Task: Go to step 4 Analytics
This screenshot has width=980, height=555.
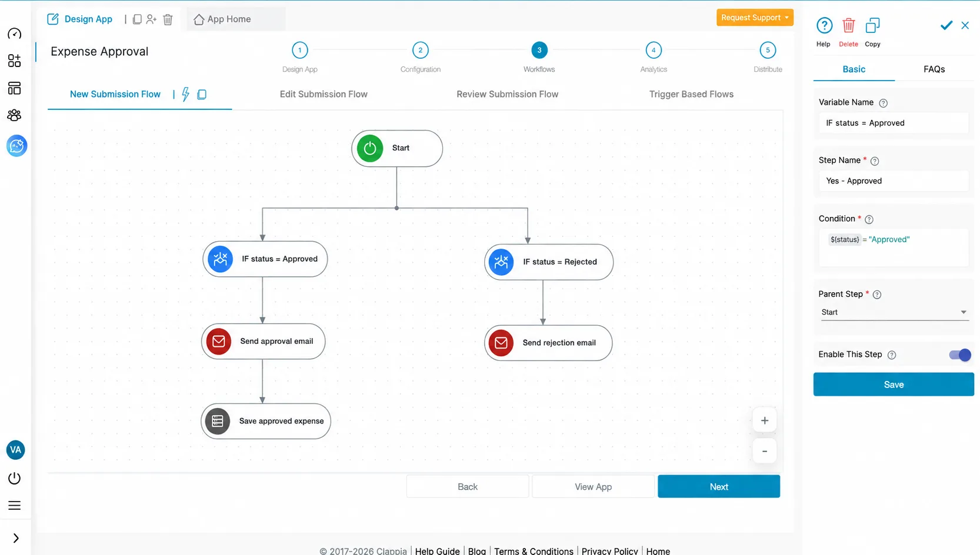Action: click(x=654, y=51)
